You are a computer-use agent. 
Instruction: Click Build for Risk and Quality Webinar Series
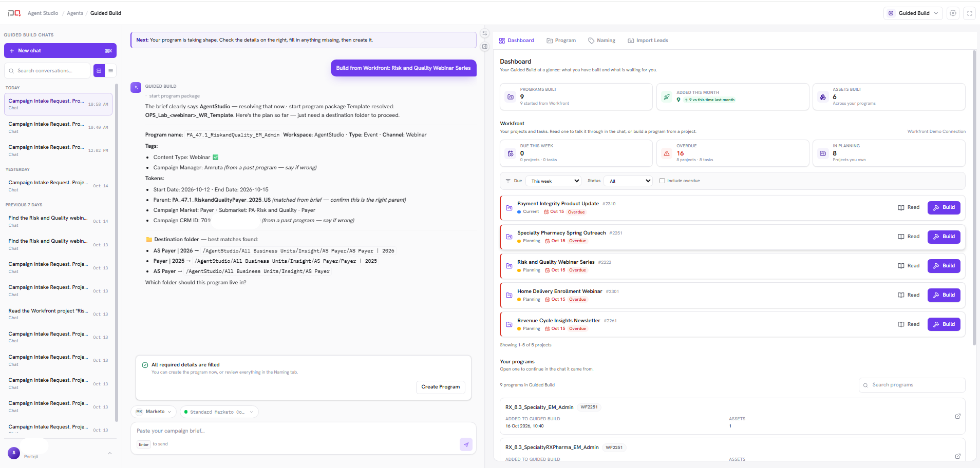[x=944, y=266]
